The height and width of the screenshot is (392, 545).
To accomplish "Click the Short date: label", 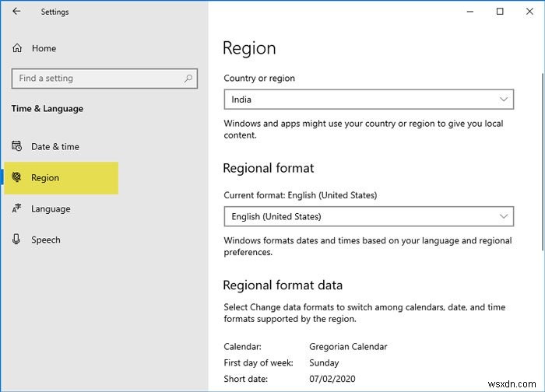I will point(246,379).
